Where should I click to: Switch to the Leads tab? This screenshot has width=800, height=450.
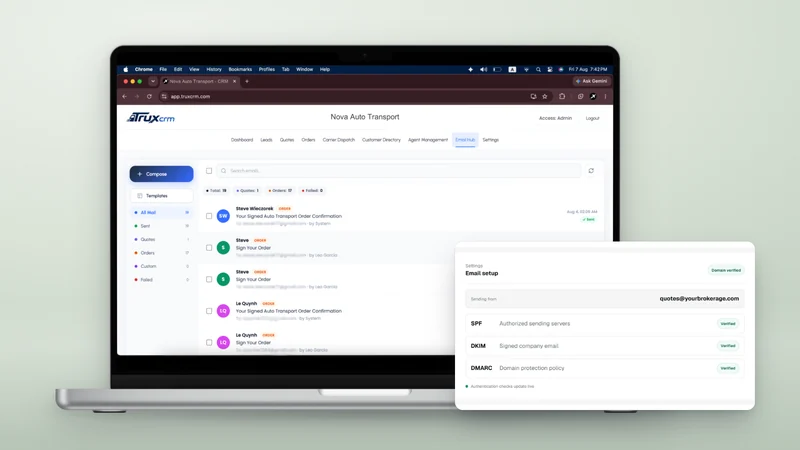click(x=266, y=140)
